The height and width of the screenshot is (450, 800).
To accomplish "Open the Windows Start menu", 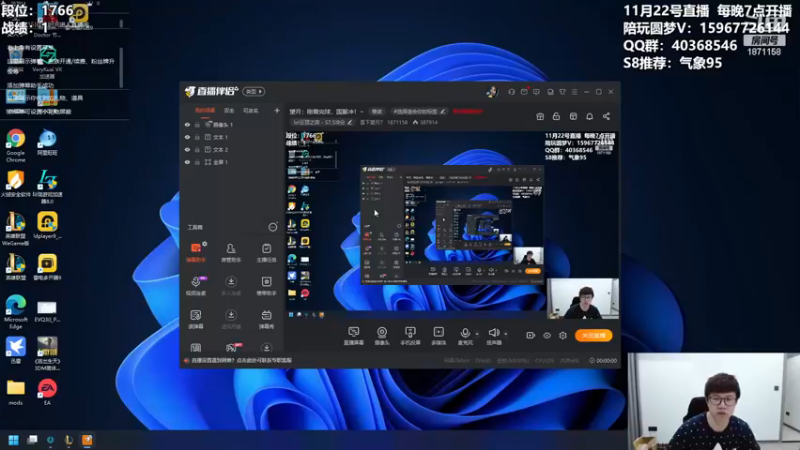I will coord(13,440).
